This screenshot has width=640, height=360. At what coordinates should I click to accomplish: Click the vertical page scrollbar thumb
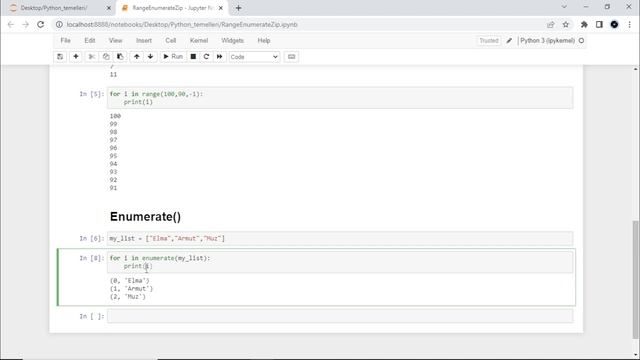[x=636, y=279]
